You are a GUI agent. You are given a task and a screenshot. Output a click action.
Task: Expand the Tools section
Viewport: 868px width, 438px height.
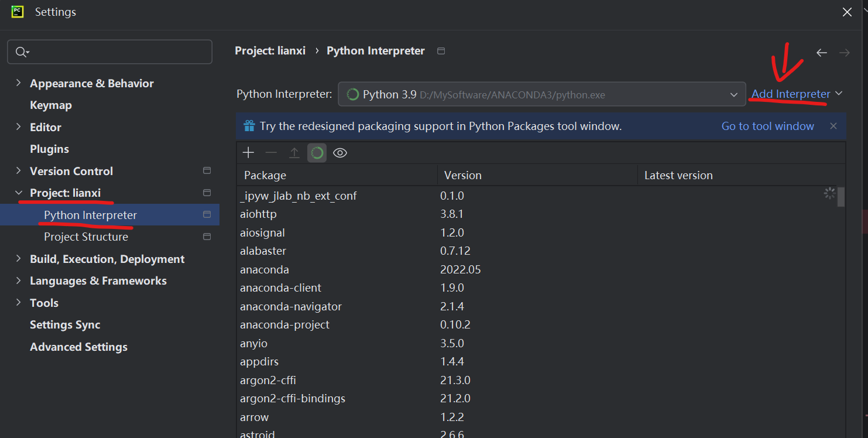click(18, 303)
